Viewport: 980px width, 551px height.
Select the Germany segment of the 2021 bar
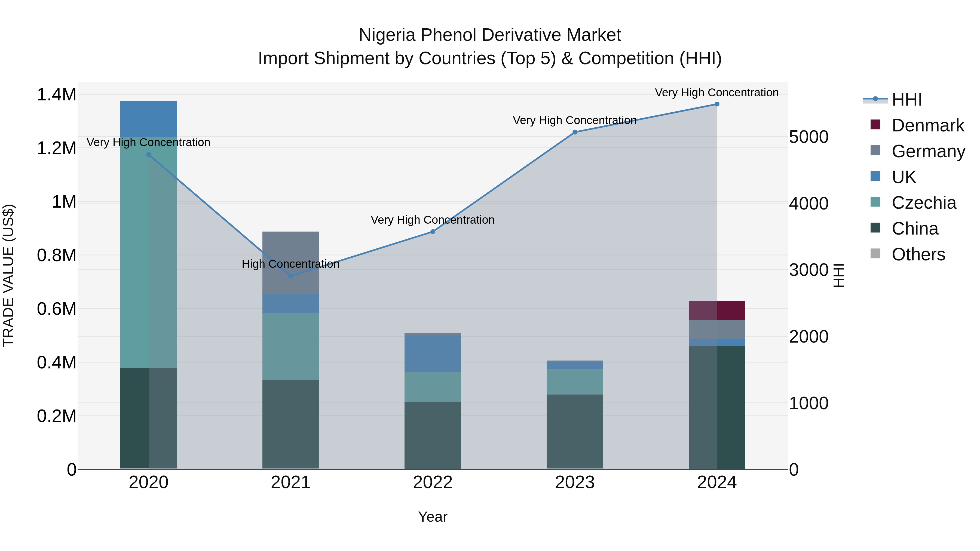point(291,262)
